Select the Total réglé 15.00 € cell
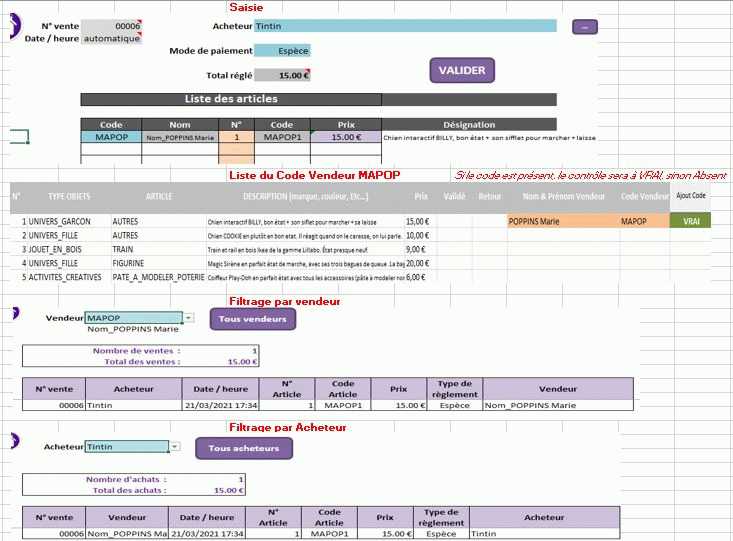Screen dimensions: 733x541 click(282, 75)
